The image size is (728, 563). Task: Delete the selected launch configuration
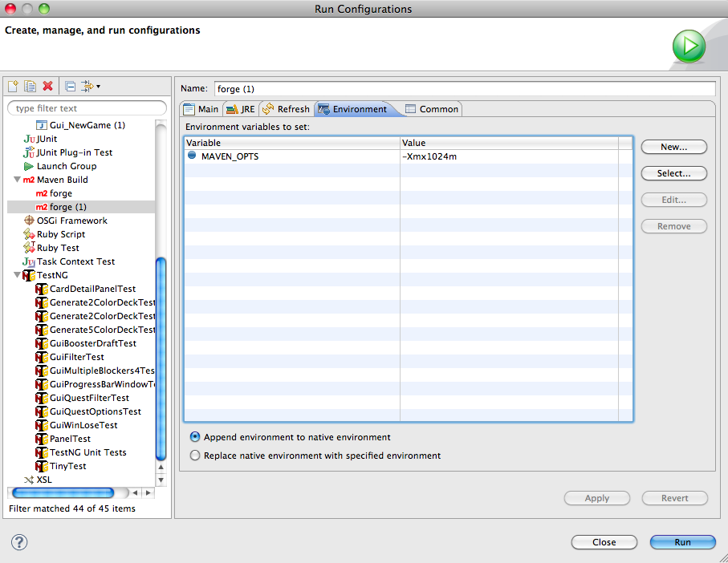pos(47,87)
